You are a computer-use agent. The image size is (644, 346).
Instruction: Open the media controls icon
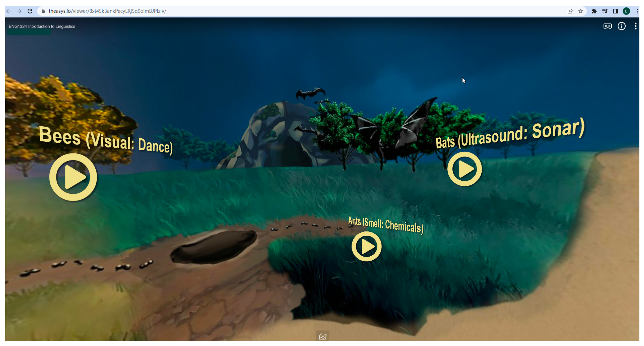[x=605, y=11]
